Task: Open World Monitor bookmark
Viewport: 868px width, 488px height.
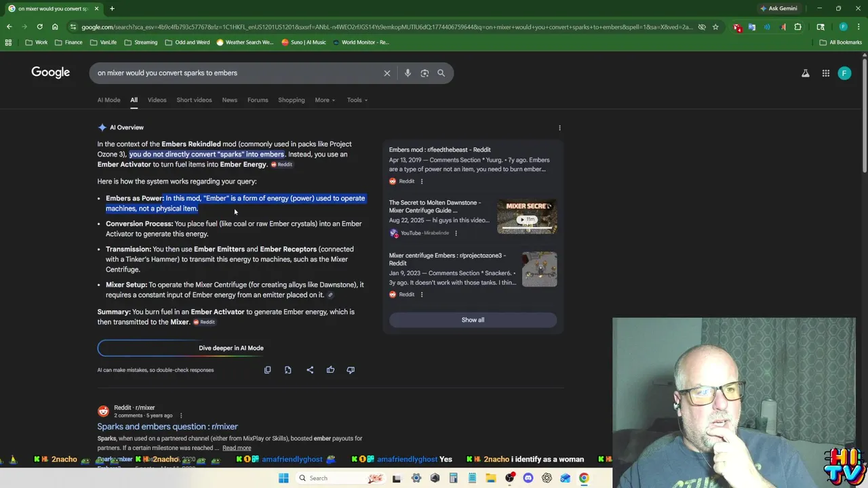Action: (360, 42)
